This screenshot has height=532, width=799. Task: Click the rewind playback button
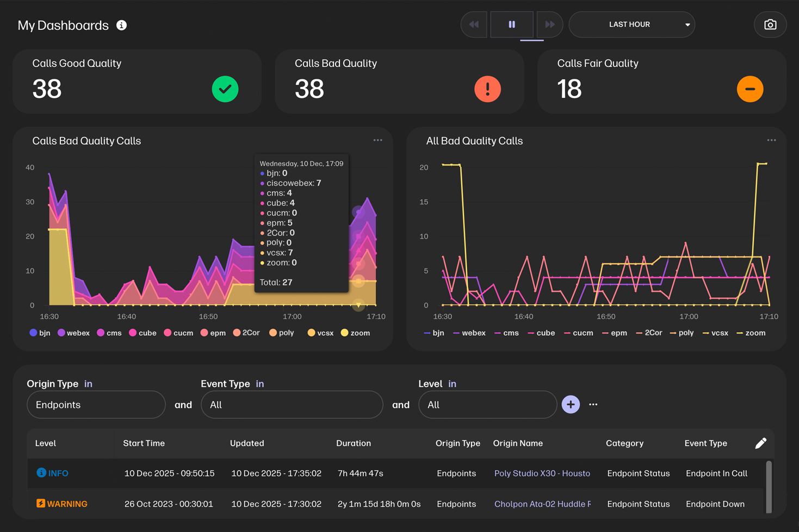(x=474, y=24)
